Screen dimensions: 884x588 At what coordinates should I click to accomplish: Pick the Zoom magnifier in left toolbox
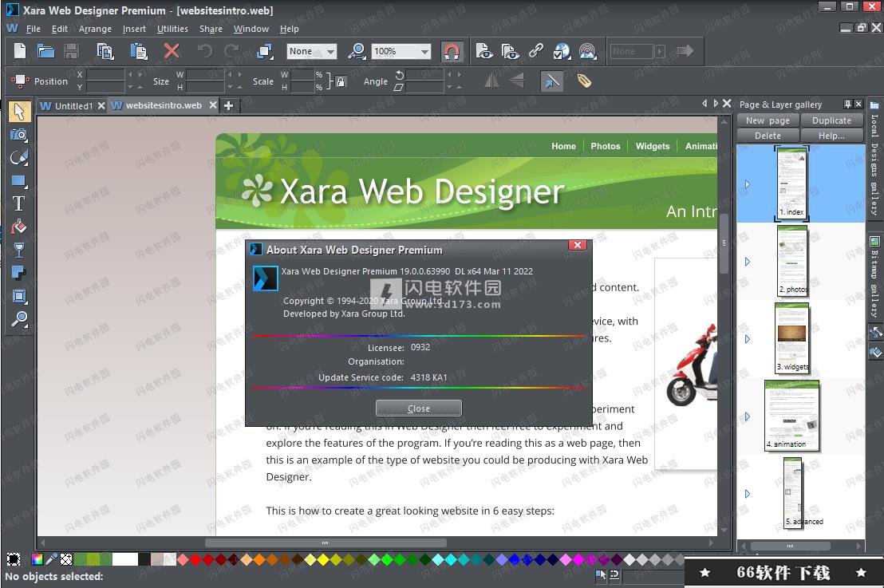(x=18, y=319)
